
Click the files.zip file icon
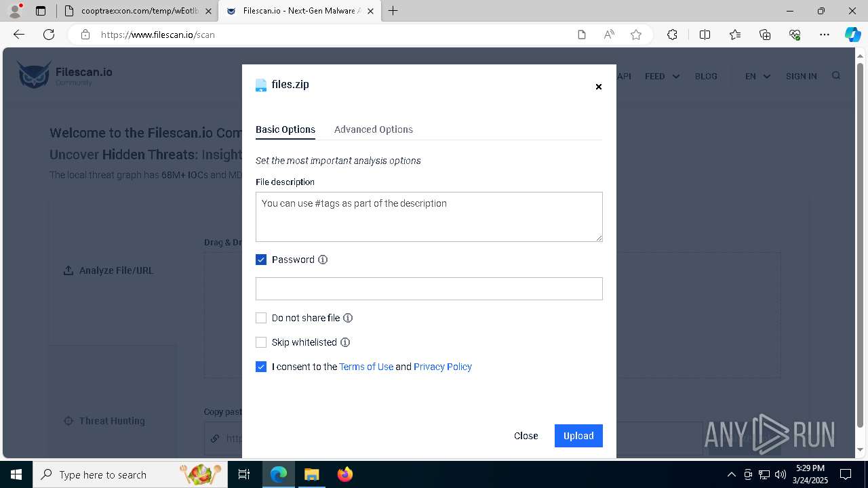(x=261, y=85)
